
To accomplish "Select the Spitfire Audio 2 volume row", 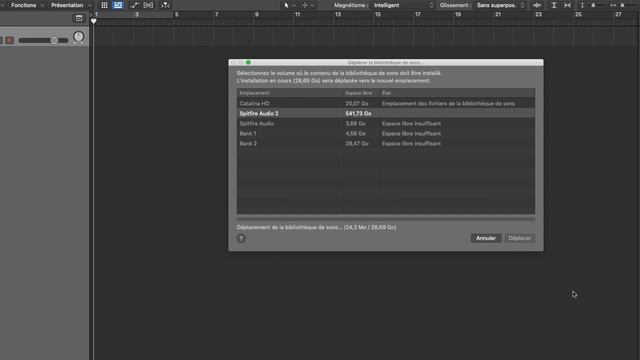I will (386, 113).
